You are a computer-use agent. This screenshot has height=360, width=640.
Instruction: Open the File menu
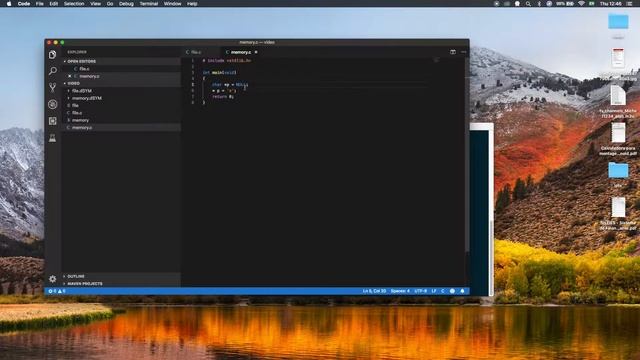tap(40, 4)
